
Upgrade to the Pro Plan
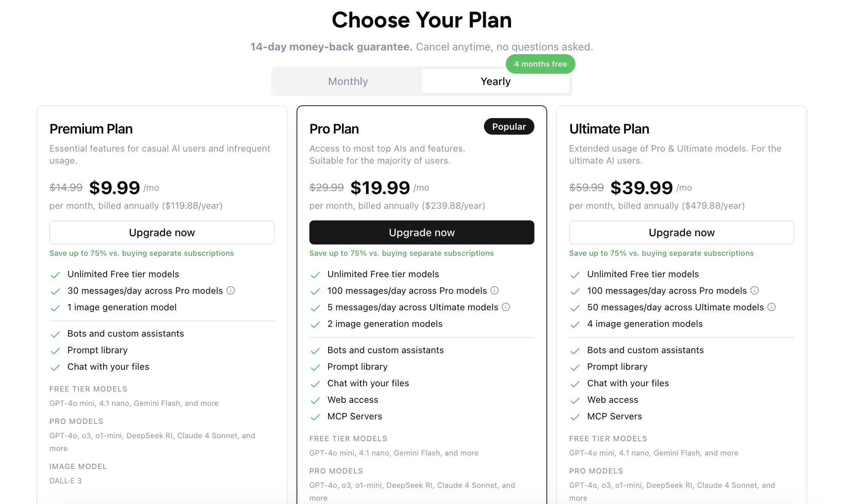pos(421,232)
